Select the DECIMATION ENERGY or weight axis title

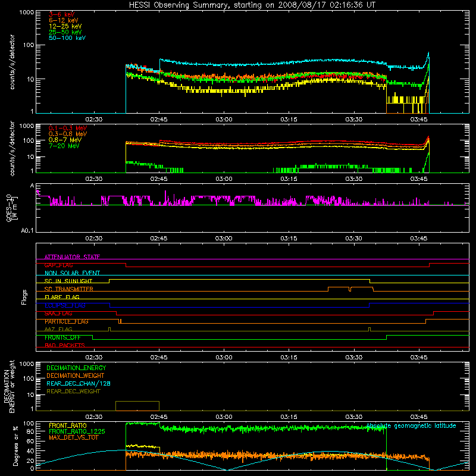[x=9, y=386]
